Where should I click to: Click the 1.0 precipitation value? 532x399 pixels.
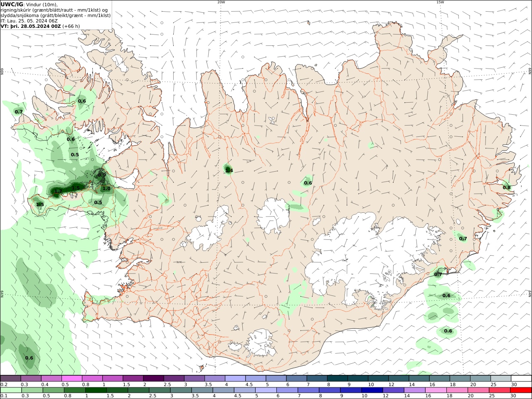point(106,188)
